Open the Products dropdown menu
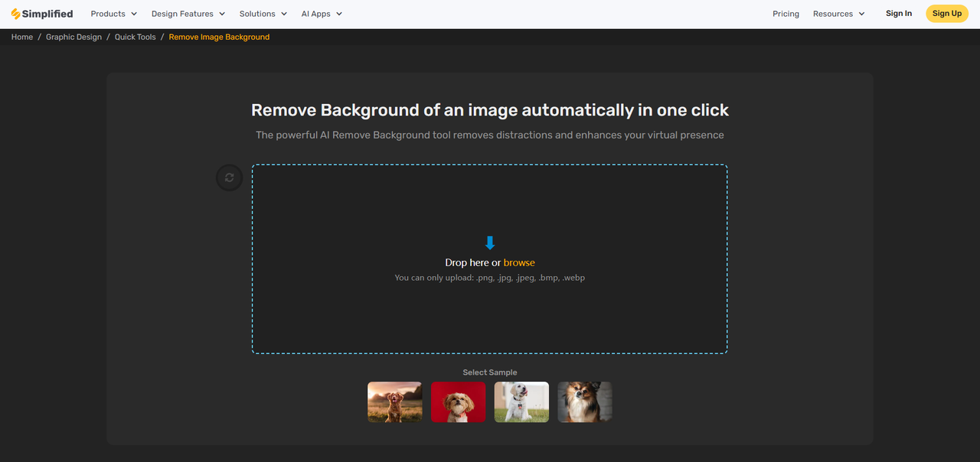The width and height of the screenshot is (980, 462). [113, 14]
